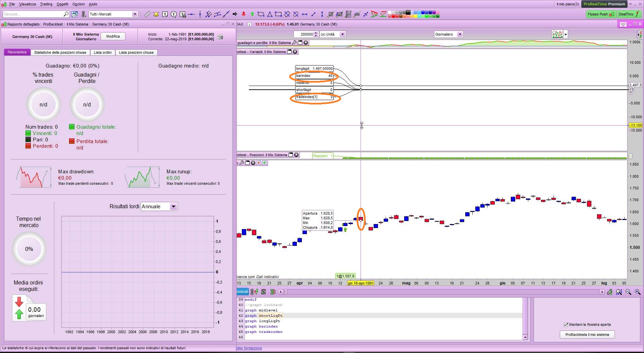
Task: Select the green up arrow drawing tool
Action: point(252,14)
